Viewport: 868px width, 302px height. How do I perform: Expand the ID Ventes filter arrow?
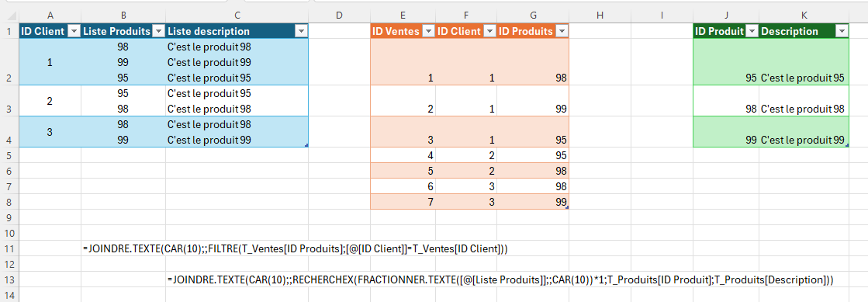click(x=428, y=32)
